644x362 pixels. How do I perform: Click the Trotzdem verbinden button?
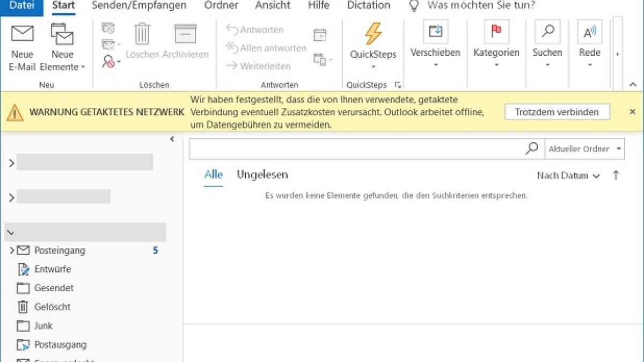(x=557, y=112)
